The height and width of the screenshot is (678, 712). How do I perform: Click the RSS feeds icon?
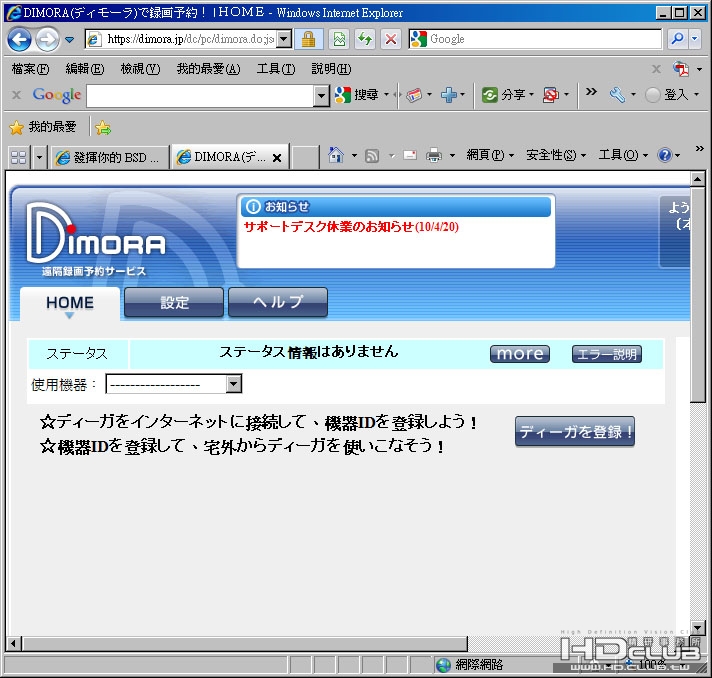372,156
